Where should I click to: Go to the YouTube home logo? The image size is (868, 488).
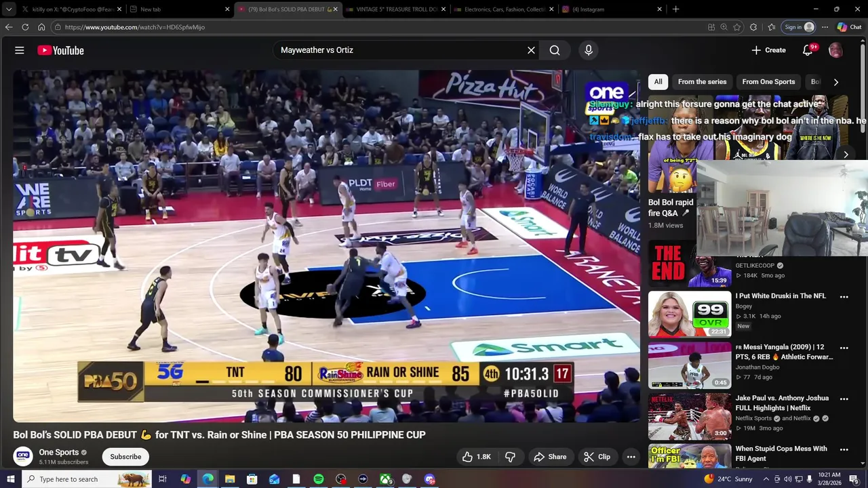click(x=60, y=50)
